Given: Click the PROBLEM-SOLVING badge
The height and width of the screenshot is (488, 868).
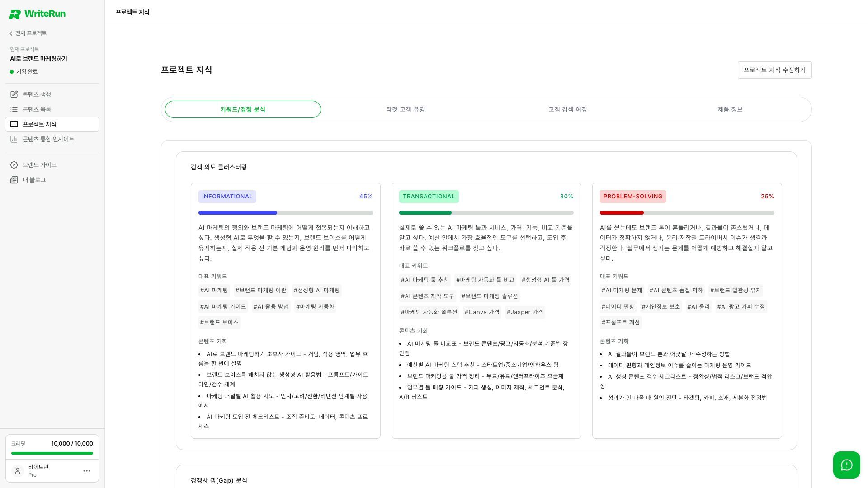Looking at the screenshot, I should tap(633, 197).
